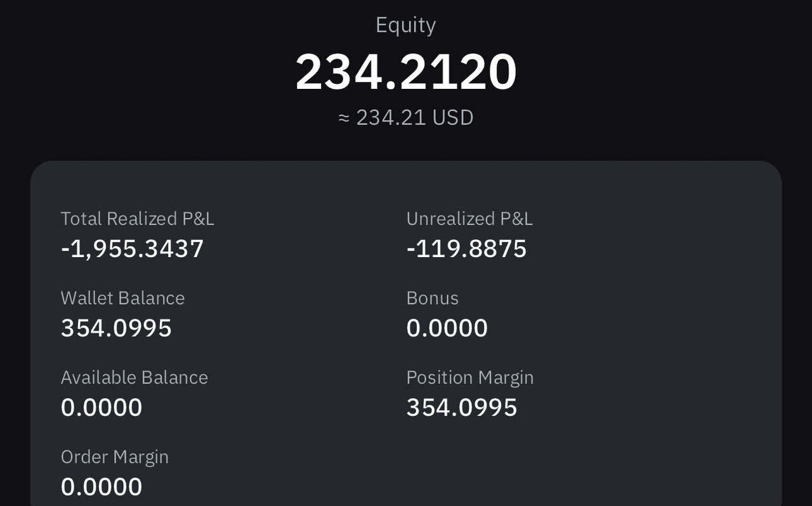Tap the Order Margin label

[x=115, y=457]
